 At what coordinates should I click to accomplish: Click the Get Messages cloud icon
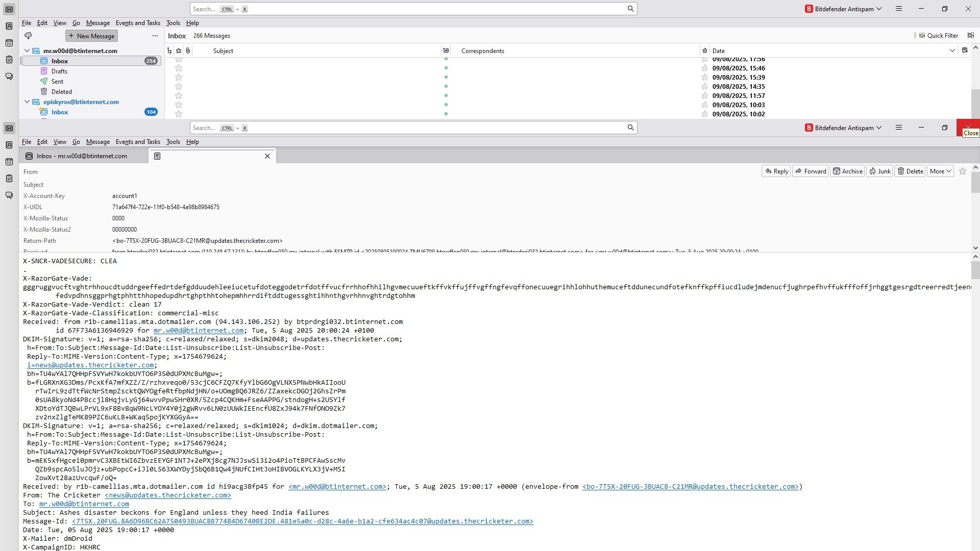click(28, 36)
